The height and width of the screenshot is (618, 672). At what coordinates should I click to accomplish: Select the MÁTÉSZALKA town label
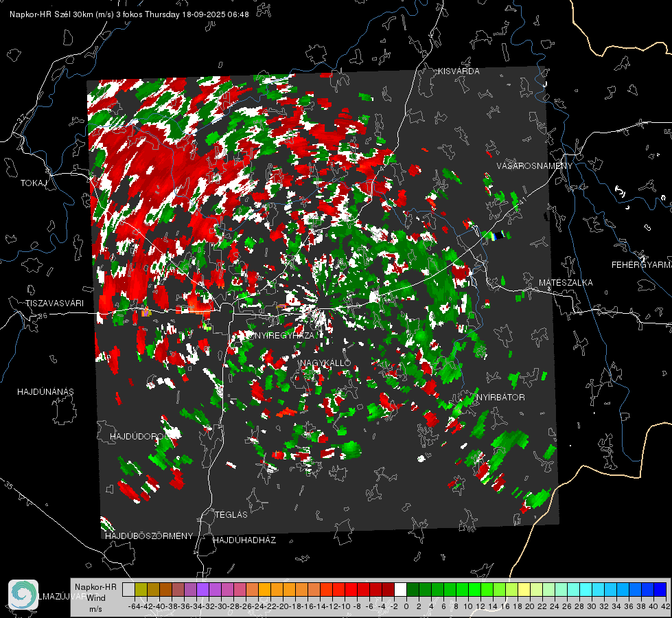[566, 282]
